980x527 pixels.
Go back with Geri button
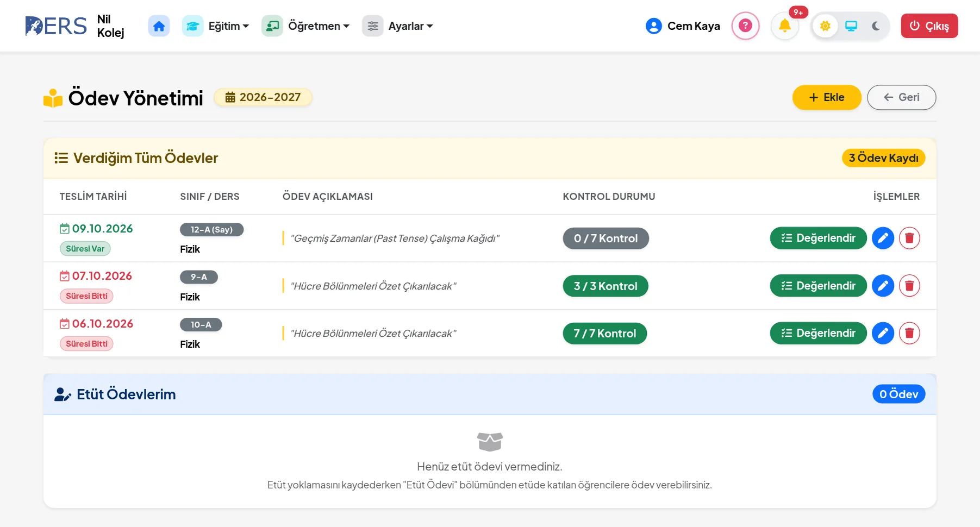901,97
